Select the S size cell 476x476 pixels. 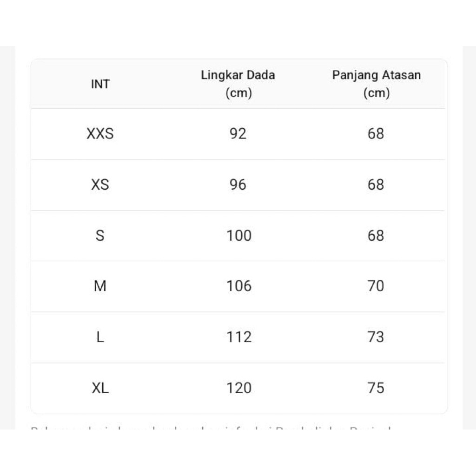100,236
